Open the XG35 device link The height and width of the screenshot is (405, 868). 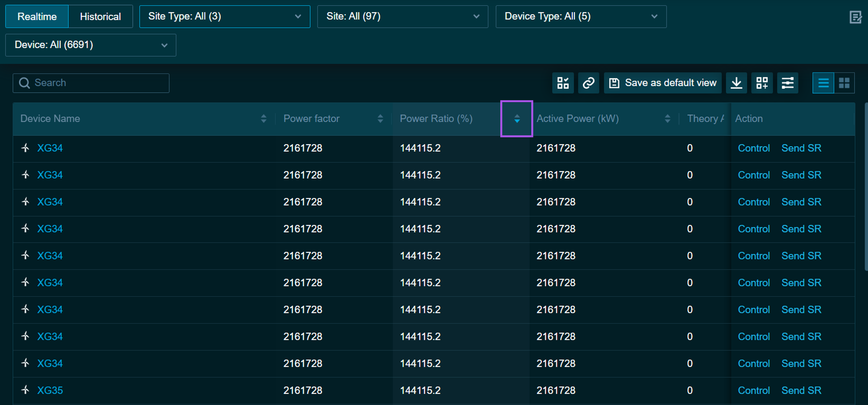(x=50, y=390)
